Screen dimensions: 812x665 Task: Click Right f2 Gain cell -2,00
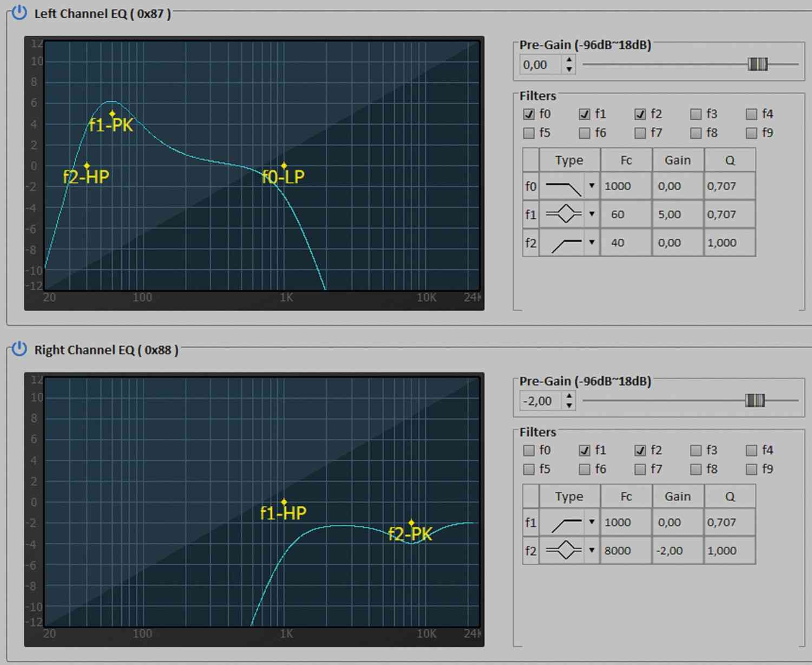click(678, 551)
